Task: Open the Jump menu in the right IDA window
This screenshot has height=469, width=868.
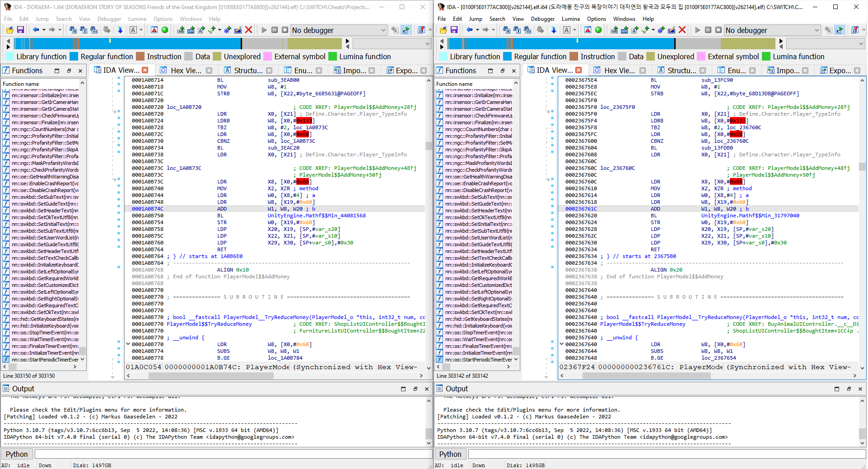Action: tap(476, 19)
